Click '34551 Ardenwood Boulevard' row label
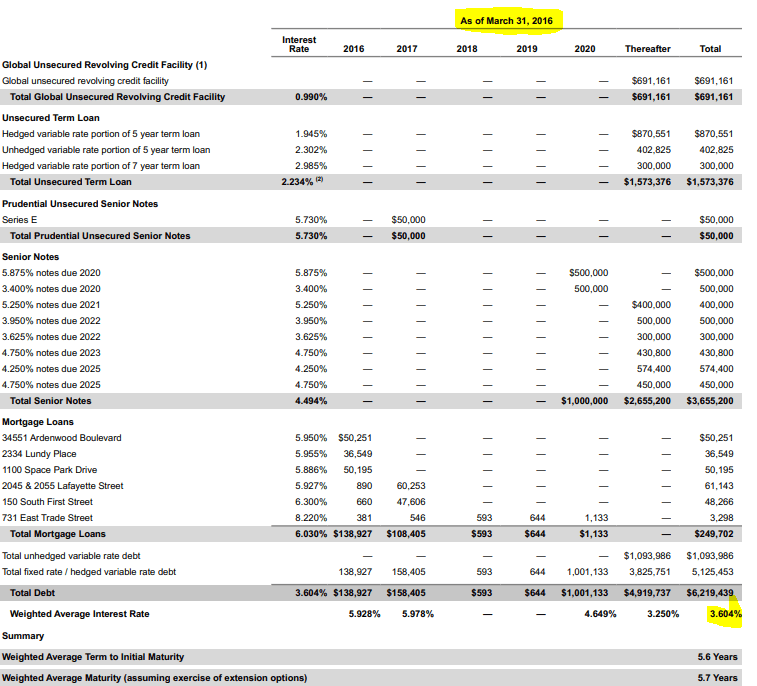The width and height of the screenshot is (757, 686). [x=62, y=438]
